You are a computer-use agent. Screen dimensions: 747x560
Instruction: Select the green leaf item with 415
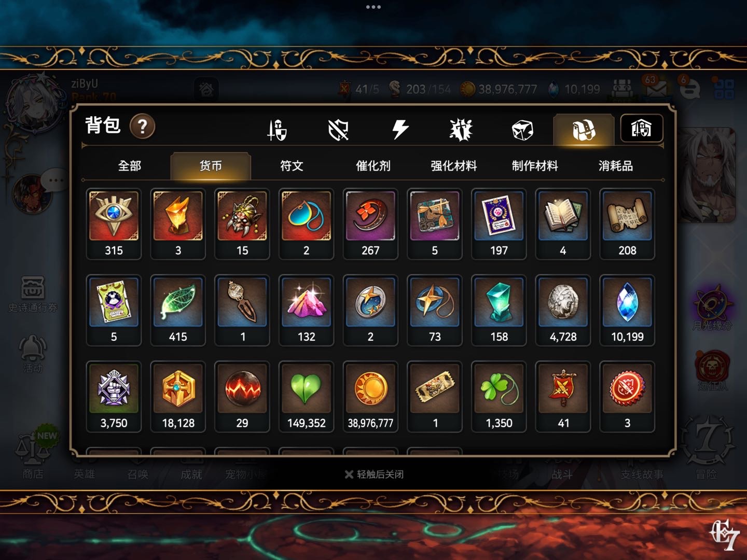[178, 310]
